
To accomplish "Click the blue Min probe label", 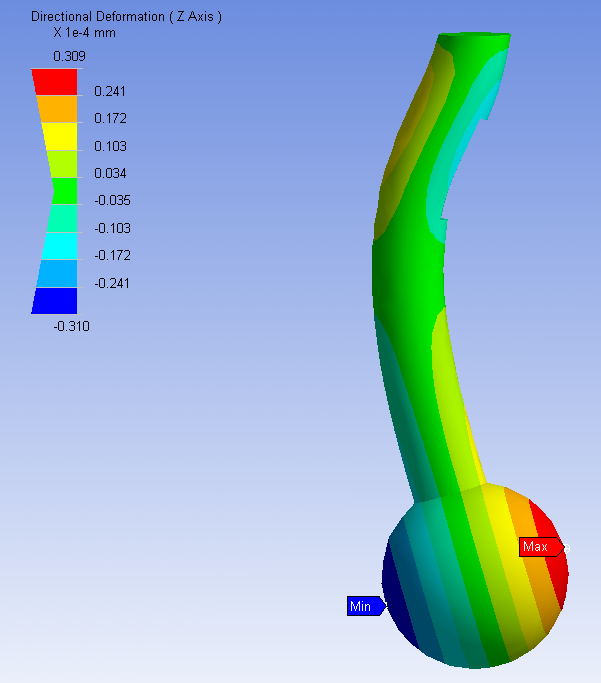I will [366, 606].
